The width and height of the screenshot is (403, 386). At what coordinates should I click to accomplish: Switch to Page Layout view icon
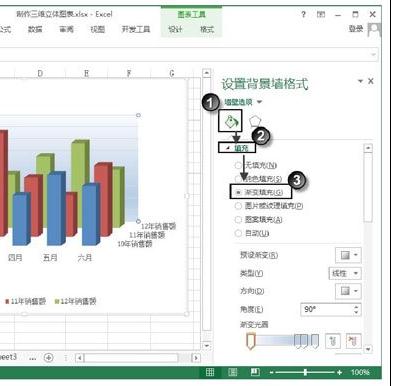(233, 372)
